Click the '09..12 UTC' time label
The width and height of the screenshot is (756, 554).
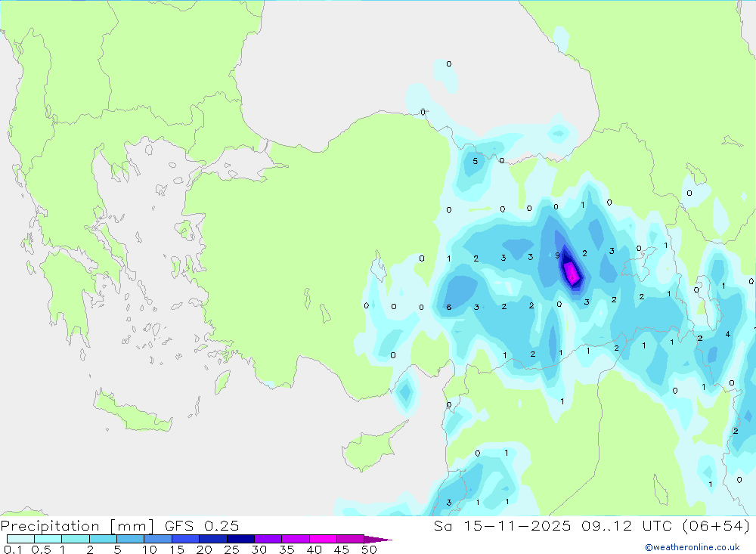click(626, 525)
